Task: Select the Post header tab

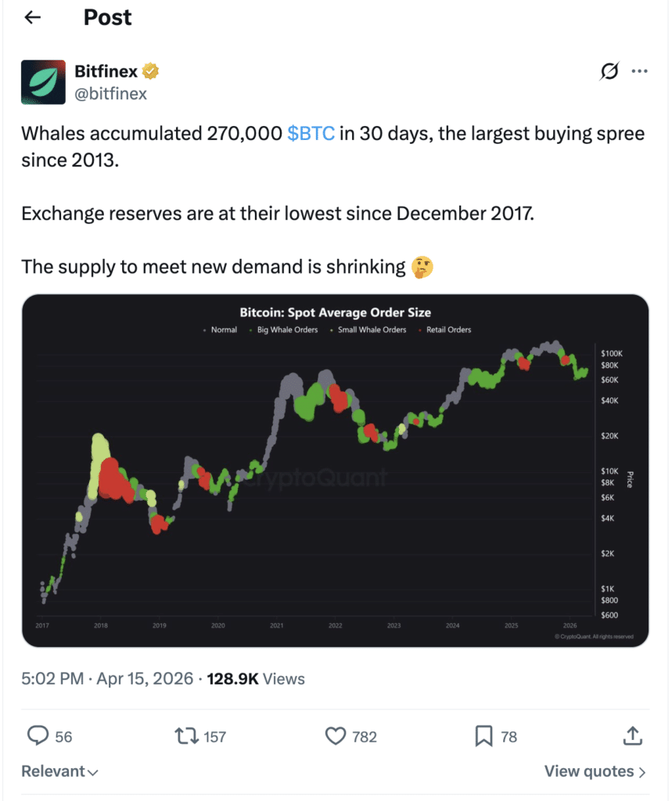Action: (x=107, y=17)
